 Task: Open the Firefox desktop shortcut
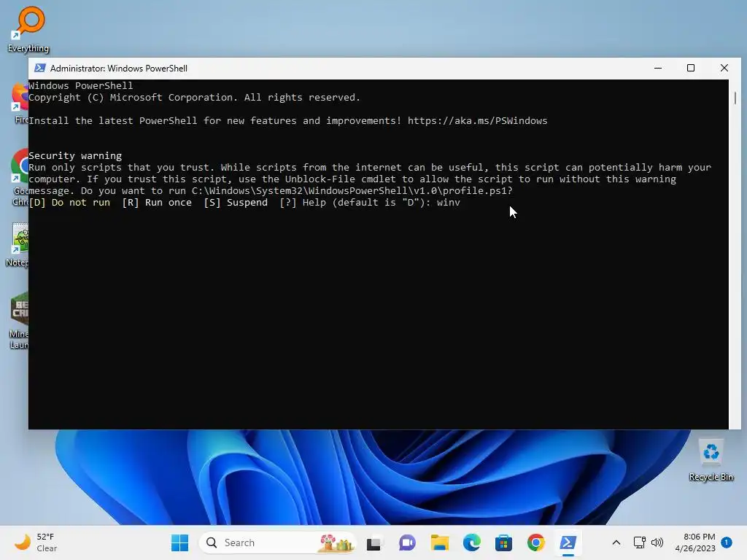pyautogui.click(x=20, y=103)
